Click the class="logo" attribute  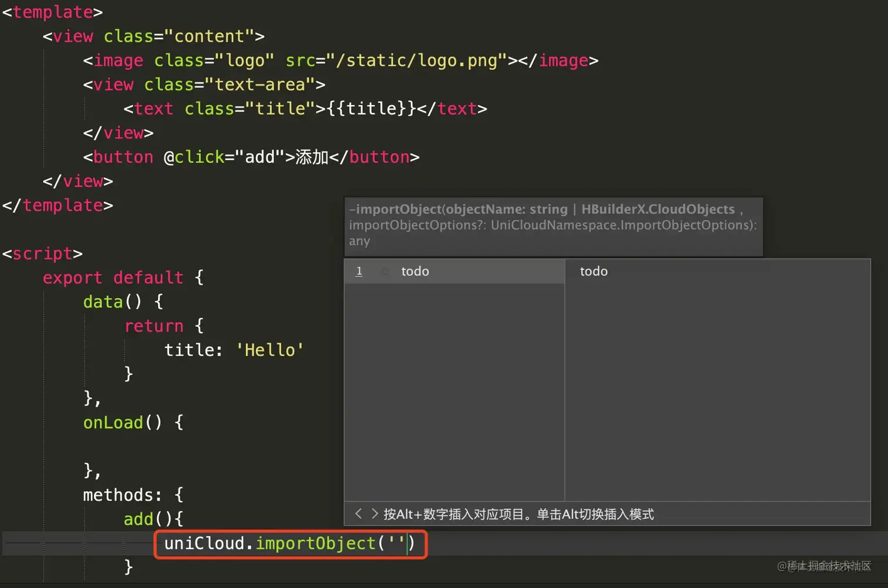tap(214, 60)
